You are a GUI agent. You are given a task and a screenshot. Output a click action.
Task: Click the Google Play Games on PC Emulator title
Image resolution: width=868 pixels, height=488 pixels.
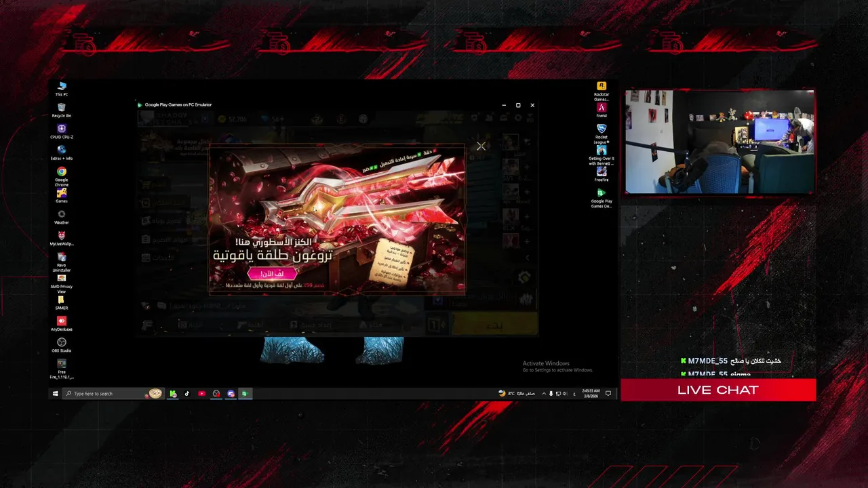[x=178, y=105]
